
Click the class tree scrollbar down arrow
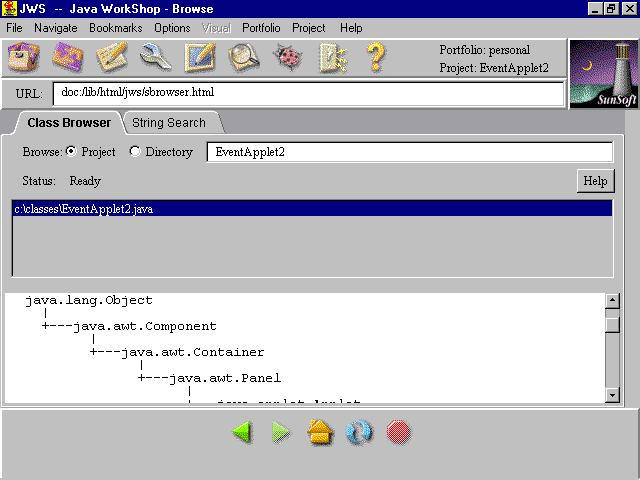tap(612, 395)
